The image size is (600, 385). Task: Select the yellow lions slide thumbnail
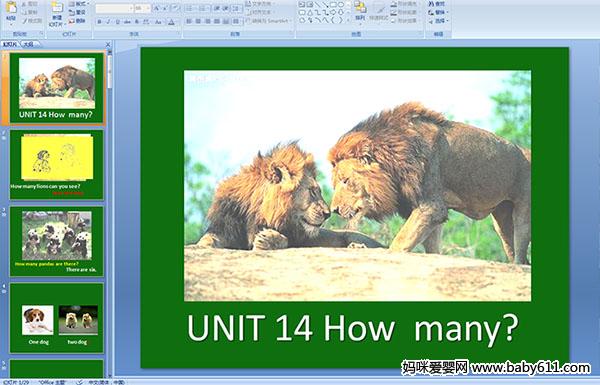(x=57, y=165)
